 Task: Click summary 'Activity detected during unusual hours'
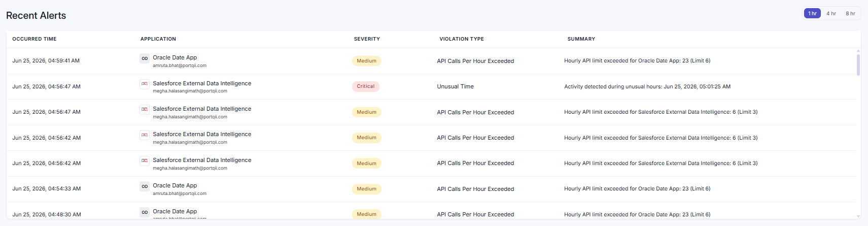pyautogui.click(x=647, y=87)
